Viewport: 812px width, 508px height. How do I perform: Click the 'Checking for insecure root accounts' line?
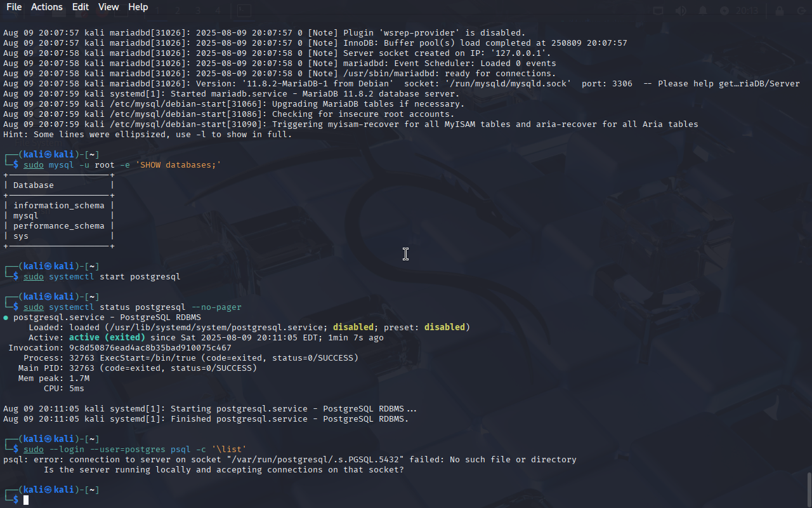click(x=229, y=114)
